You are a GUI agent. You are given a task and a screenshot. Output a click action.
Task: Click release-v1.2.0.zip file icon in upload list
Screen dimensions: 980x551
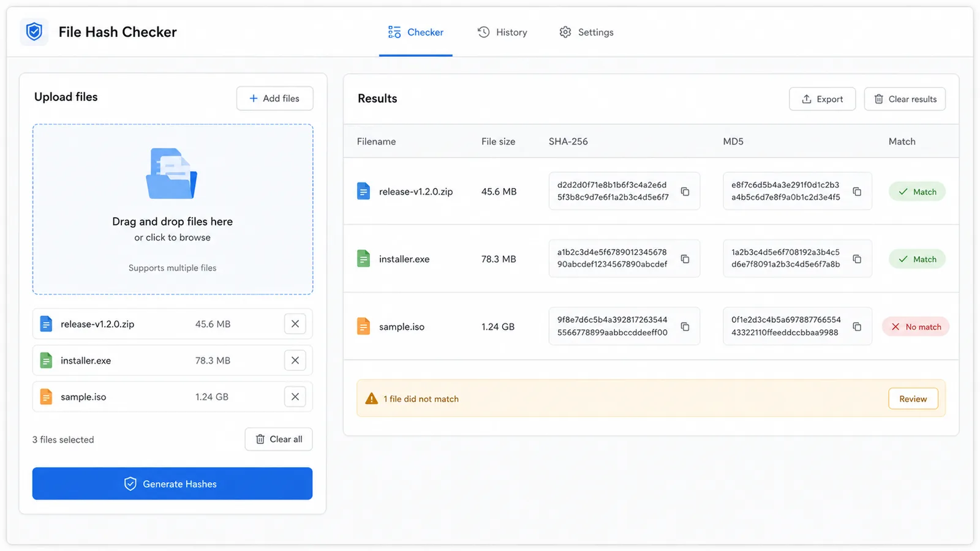(46, 324)
